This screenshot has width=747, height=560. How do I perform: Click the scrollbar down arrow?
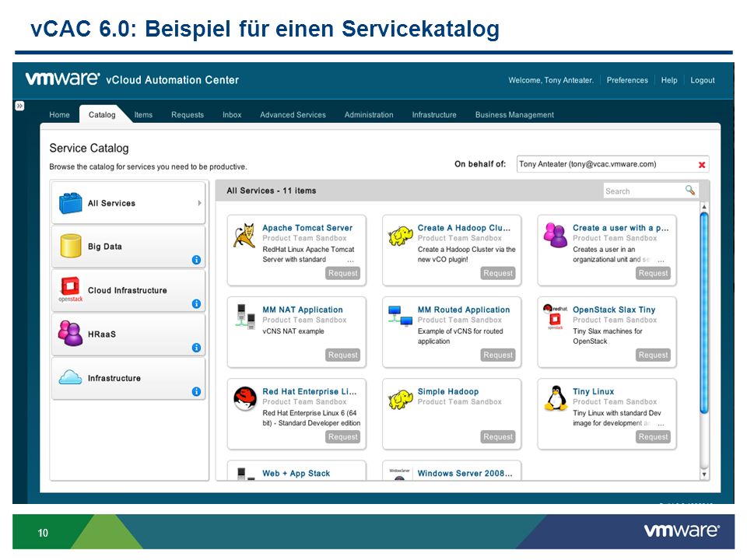pos(704,474)
